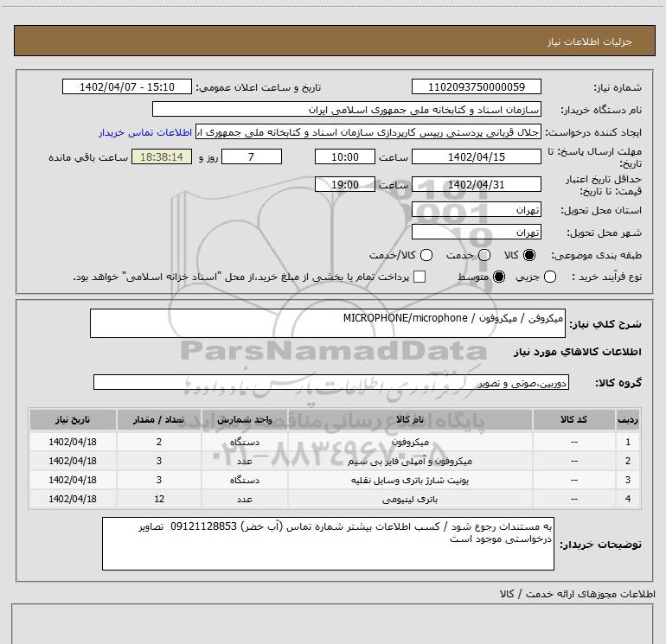Click the general description box with MICROPHONE text
Screen dimensions: 666x644
328,323
